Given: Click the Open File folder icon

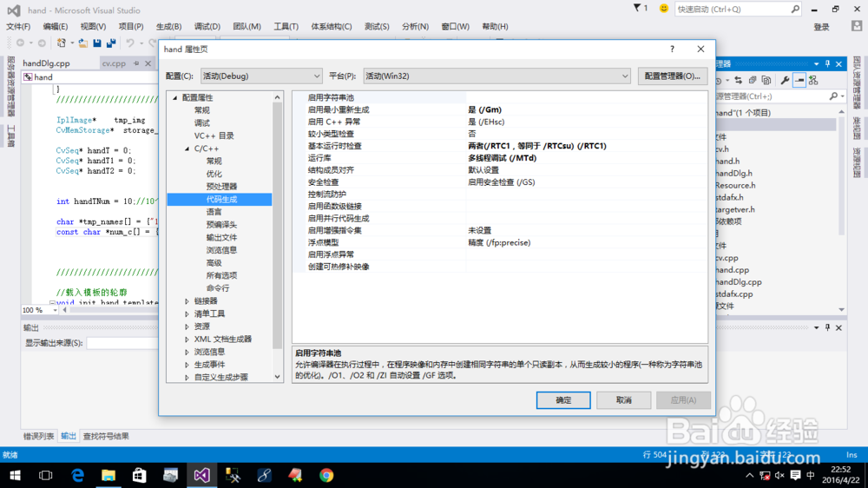Looking at the screenshot, I should pyautogui.click(x=82, y=43).
